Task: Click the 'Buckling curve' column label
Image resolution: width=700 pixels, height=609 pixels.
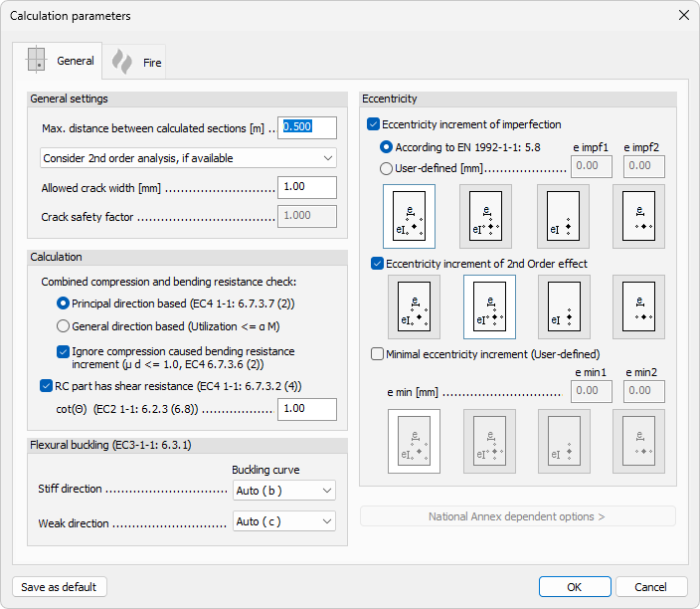Action: click(265, 470)
